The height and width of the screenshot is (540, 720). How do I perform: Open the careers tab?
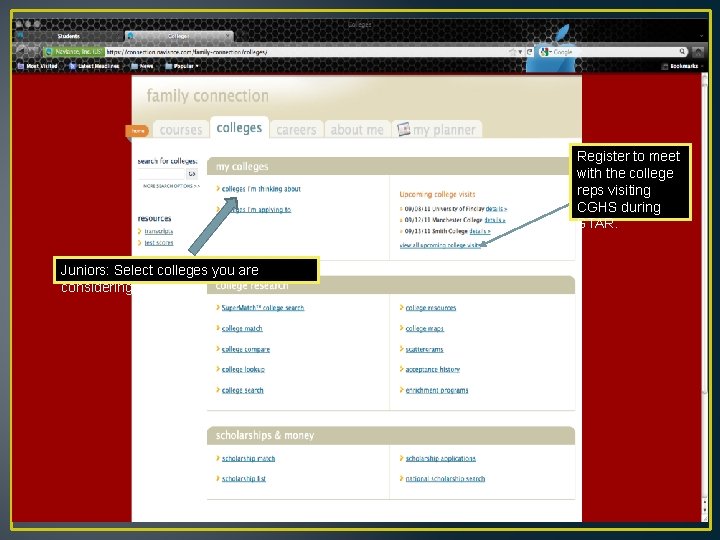(297, 129)
